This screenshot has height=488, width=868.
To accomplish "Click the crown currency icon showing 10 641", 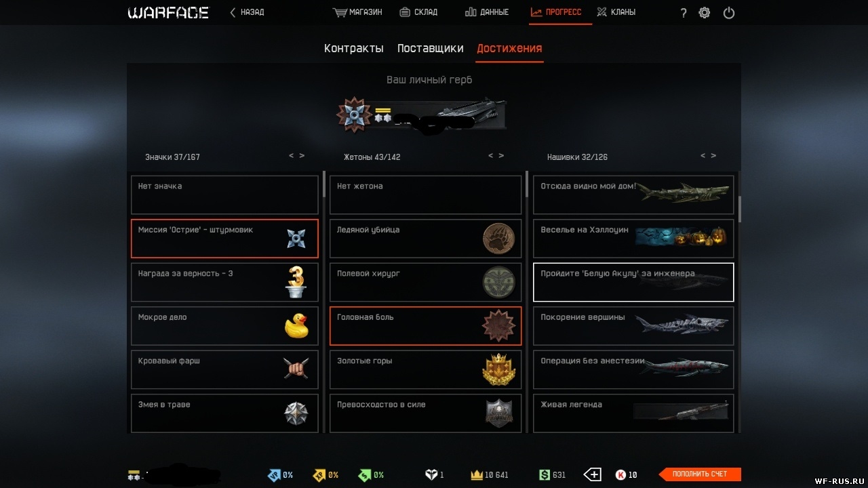I will tap(477, 474).
